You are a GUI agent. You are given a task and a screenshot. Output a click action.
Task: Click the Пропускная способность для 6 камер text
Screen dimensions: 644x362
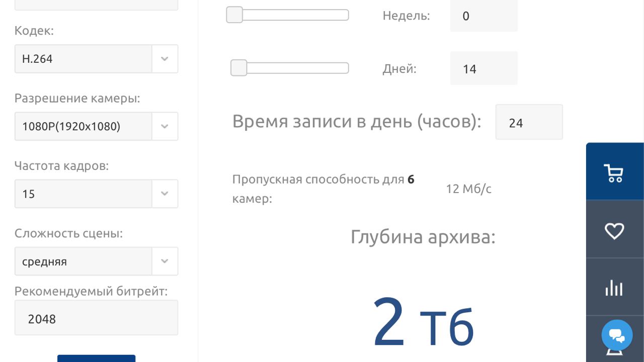324,189
